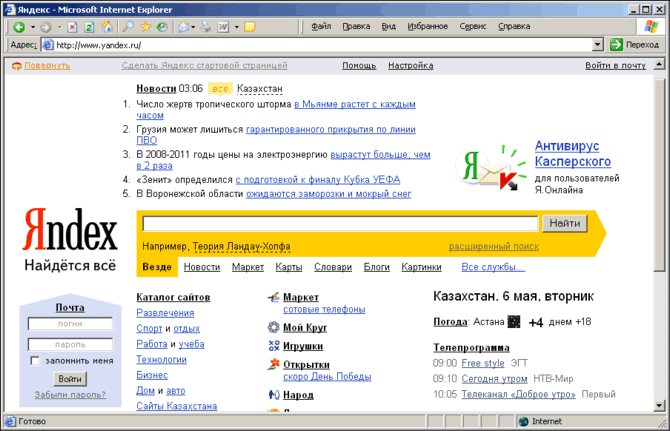Open the Все службы link

click(x=493, y=267)
